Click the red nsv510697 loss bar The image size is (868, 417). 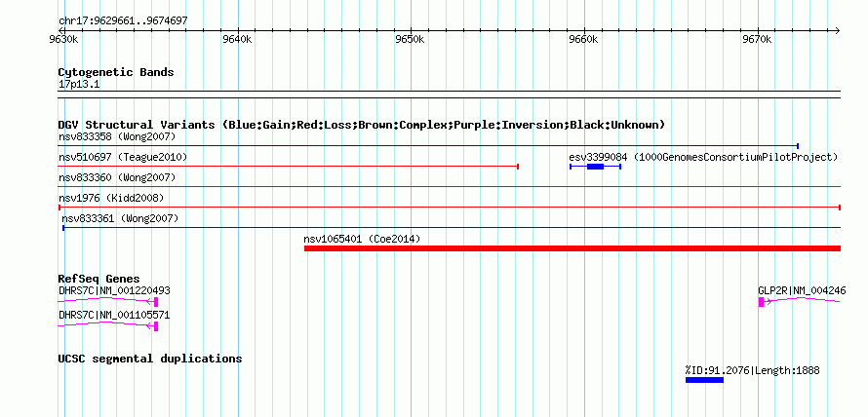point(289,167)
